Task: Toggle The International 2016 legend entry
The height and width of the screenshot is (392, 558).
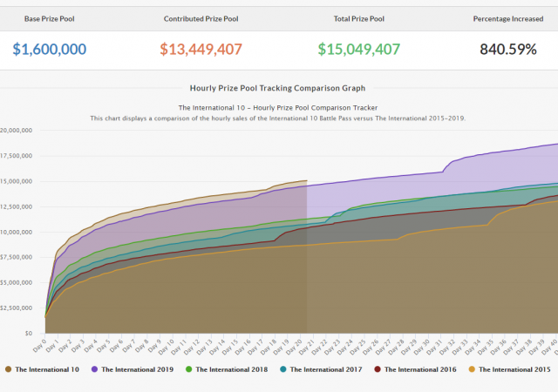Action: [419, 369]
